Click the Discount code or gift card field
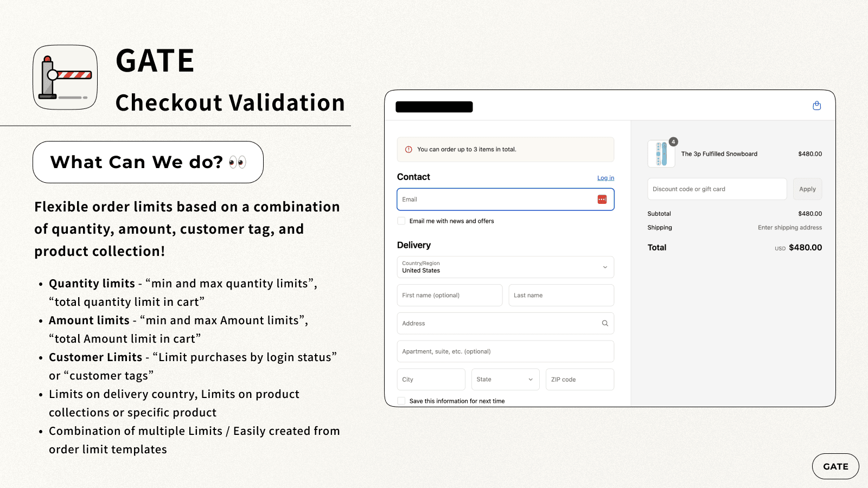Viewport: 868px width, 488px height. pyautogui.click(x=717, y=189)
